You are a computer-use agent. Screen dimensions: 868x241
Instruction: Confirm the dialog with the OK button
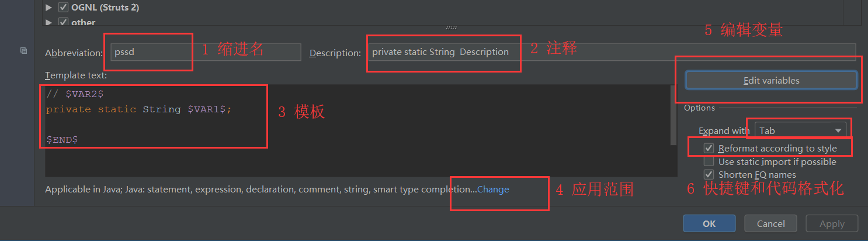(709, 223)
